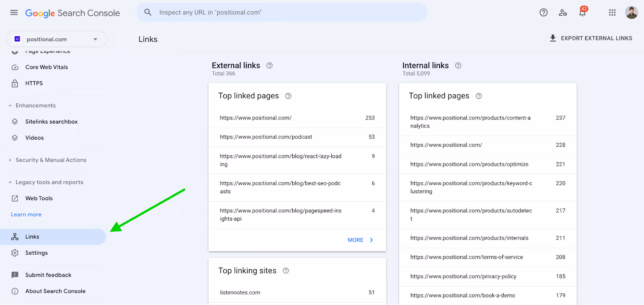Screen dimensions: 644x305
Task: Open notifications bell with 42 badge
Action: [x=582, y=12]
